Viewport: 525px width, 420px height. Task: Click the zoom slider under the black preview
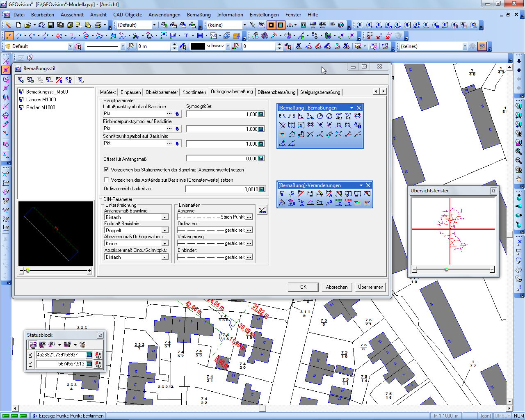pos(56,271)
